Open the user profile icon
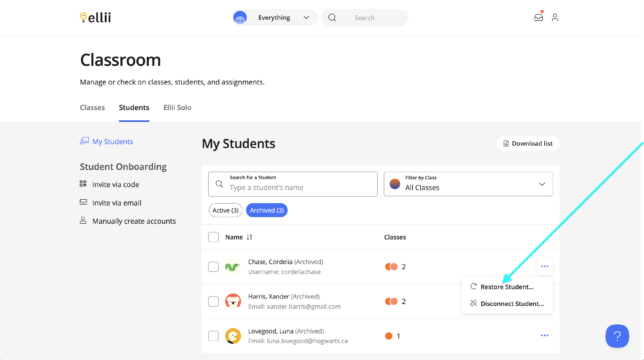The height and width of the screenshot is (360, 644). (555, 18)
